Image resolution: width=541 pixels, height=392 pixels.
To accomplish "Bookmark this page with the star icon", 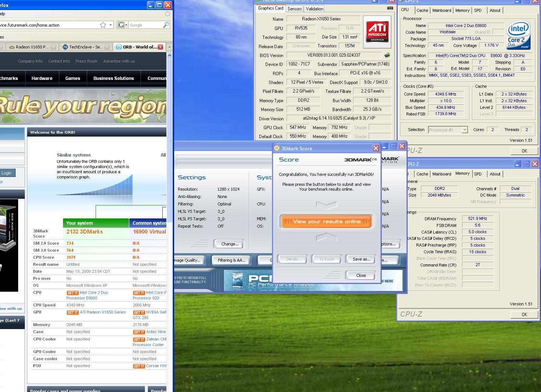I will pos(103,25).
